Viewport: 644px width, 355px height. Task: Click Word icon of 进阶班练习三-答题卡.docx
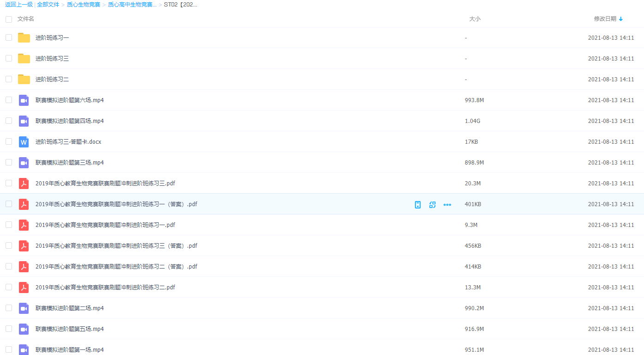[x=24, y=142]
